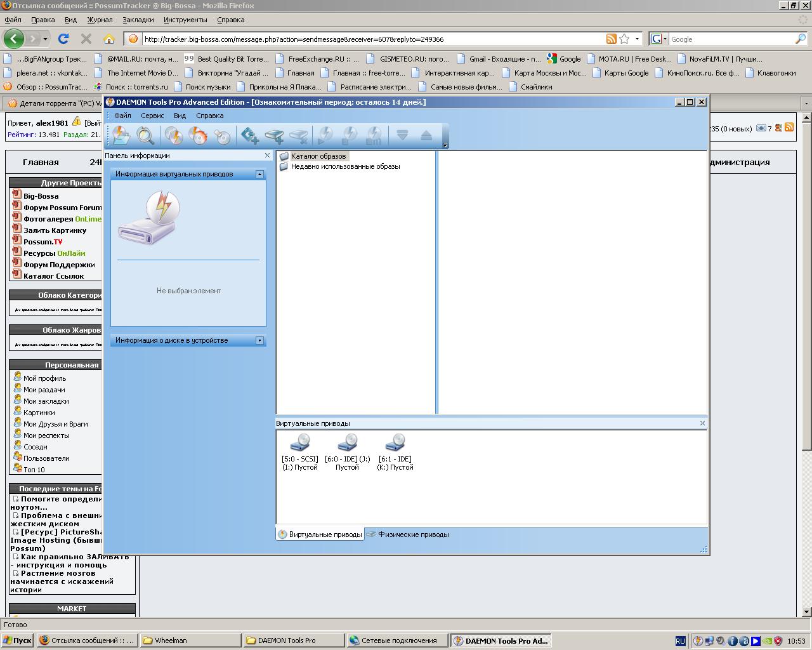Viewport: 812px width, 650px height.
Task: Click the add IDE virtual drive icon
Action: coord(274,135)
